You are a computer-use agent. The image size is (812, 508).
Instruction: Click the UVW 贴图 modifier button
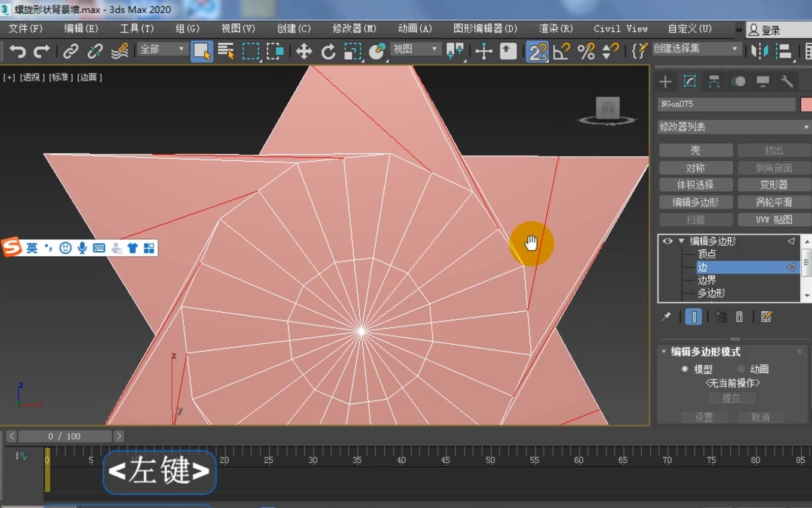pos(774,220)
